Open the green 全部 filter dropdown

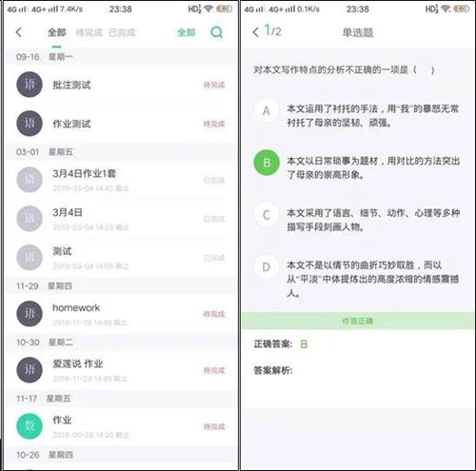click(187, 32)
